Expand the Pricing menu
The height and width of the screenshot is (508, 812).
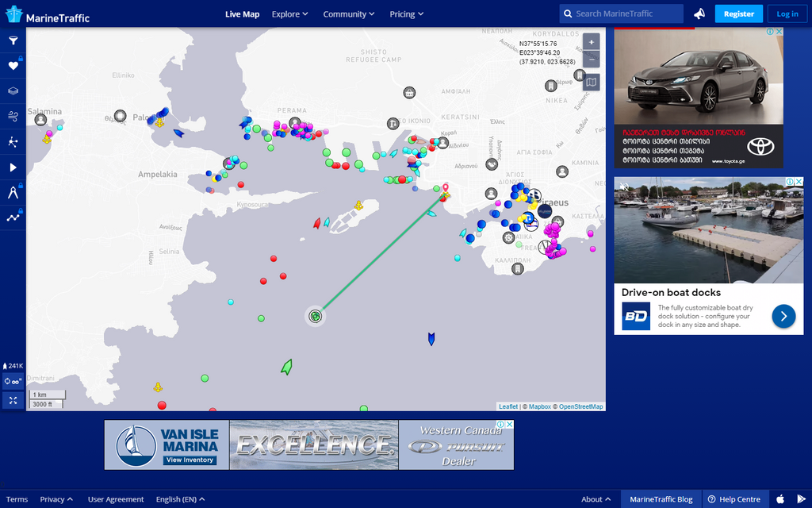[x=407, y=14]
